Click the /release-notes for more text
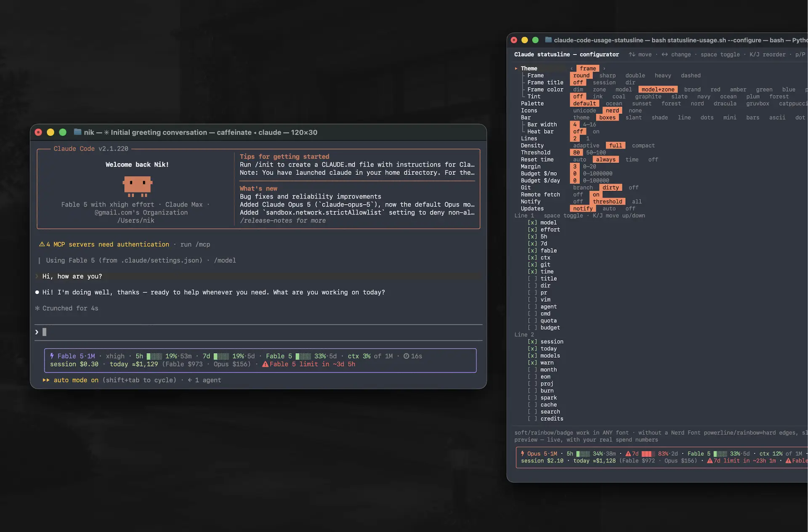The image size is (808, 532). coord(283,221)
